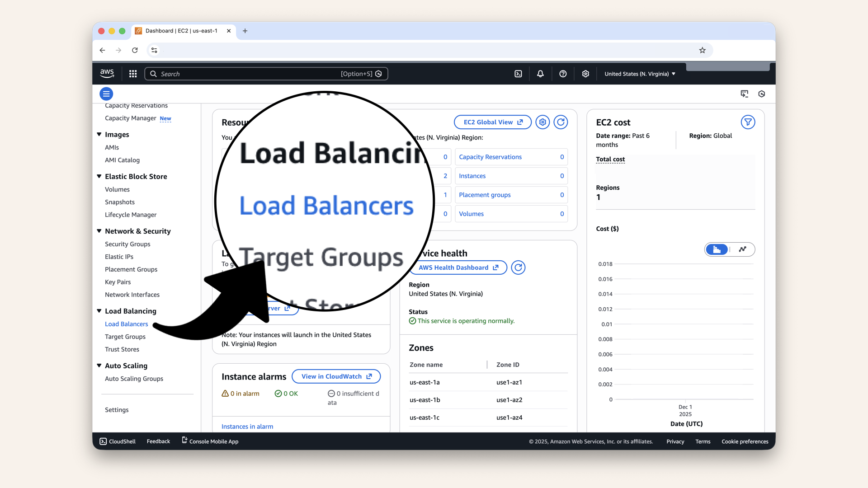
Task: Open the AWS services grid menu
Action: [132, 74]
